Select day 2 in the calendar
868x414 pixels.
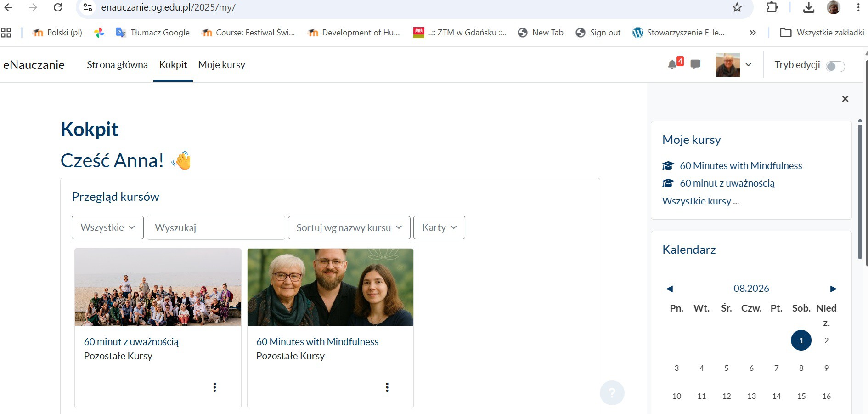(x=826, y=340)
